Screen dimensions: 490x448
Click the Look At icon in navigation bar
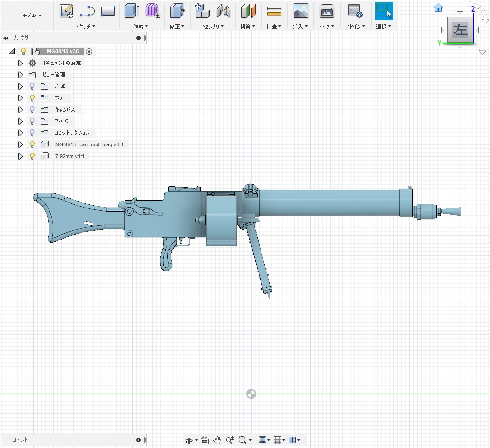point(204,440)
